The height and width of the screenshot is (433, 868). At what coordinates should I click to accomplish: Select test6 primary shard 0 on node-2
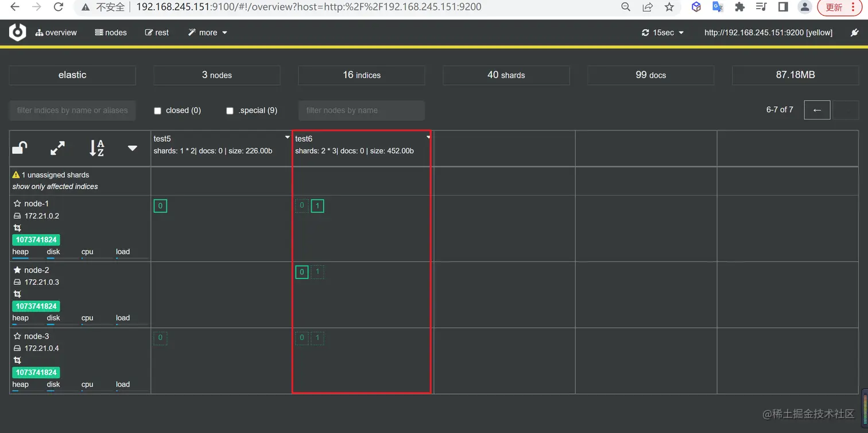click(302, 272)
